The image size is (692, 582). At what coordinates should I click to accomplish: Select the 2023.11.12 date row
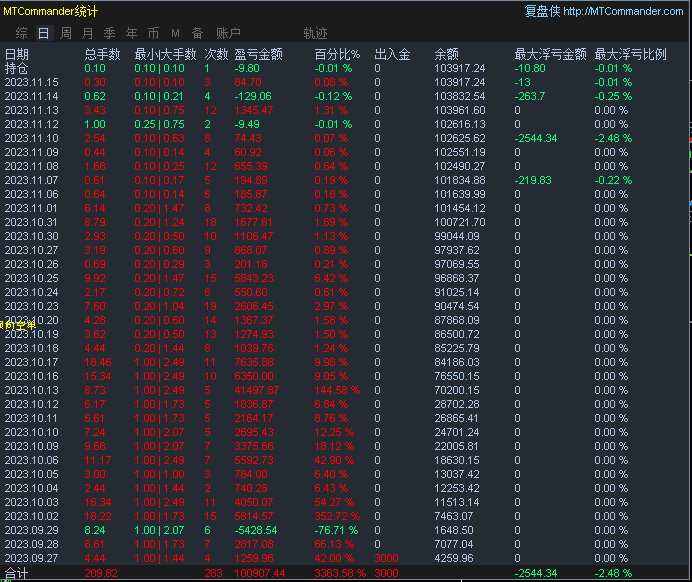point(31,124)
